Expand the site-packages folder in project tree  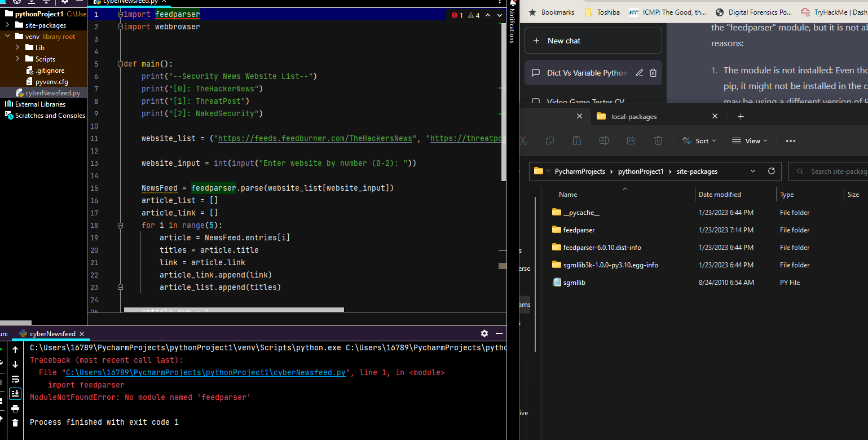point(7,25)
